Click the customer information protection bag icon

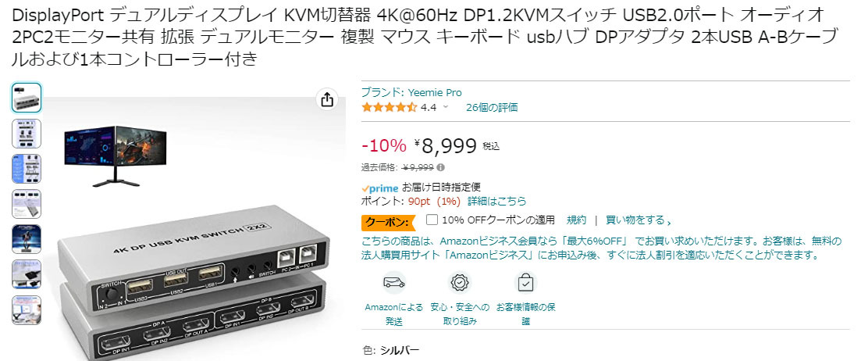click(x=525, y=282)
